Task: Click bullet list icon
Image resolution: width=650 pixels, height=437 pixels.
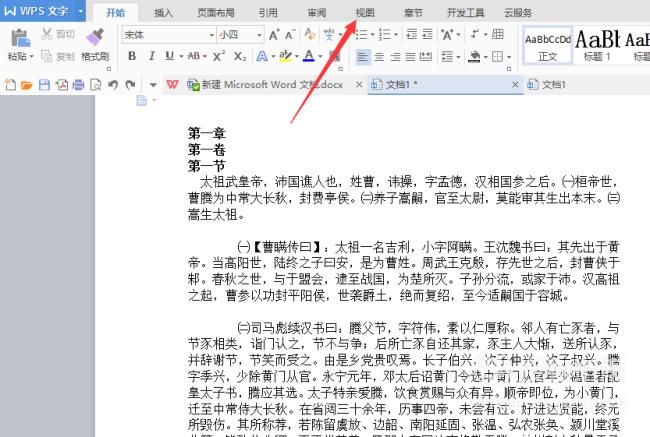Action: point(361,34)
